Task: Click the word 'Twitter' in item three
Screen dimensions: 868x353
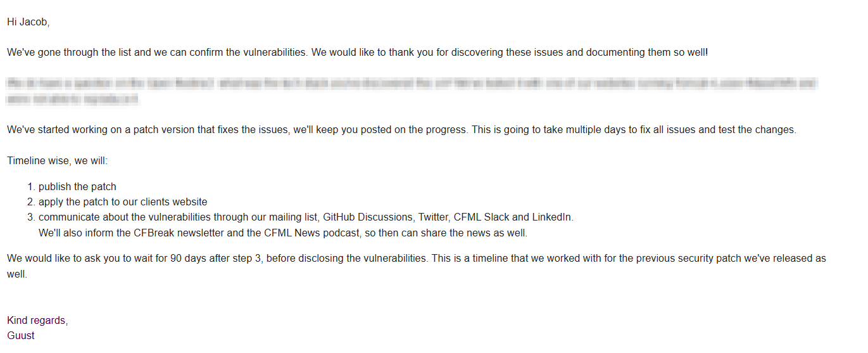Action: click(432, 217)
